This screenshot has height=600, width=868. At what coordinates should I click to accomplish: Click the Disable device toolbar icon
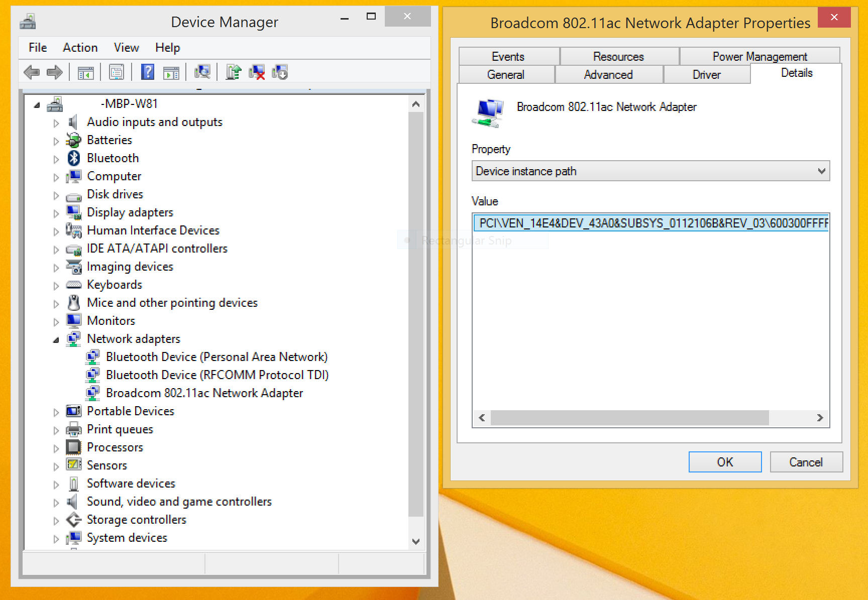(280, 72)
